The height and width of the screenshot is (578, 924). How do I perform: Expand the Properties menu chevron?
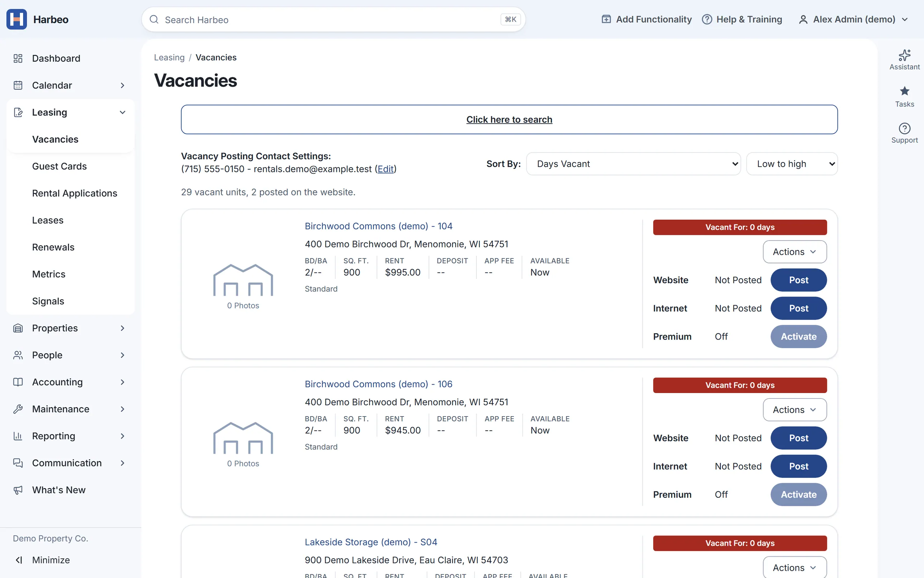tap(123, 328)
